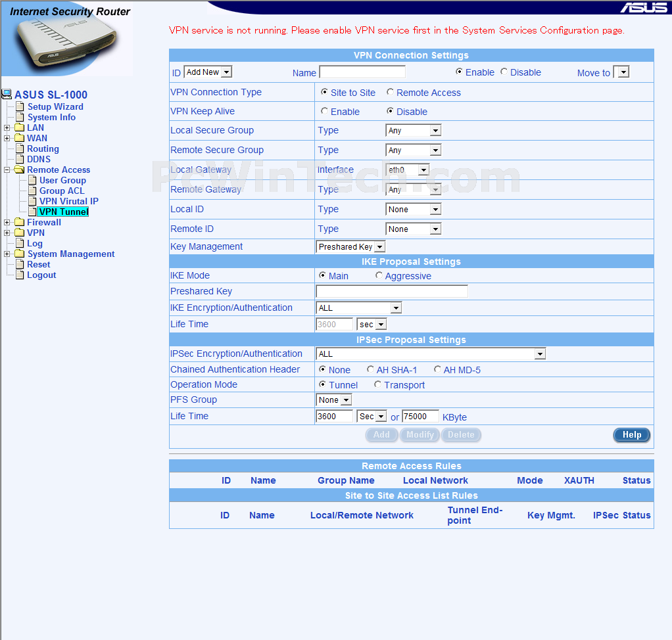Viewport: 672px width, 640px height.
Task: Click the LAN folder icon
Action: point(19,127)
